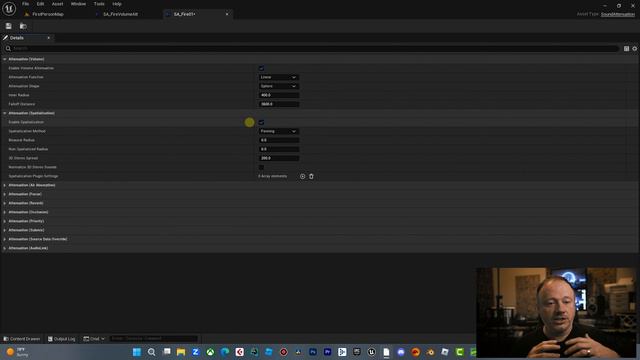Open Attenuation Function dropdown
Image resolution: width=640 pixels, height=360 pixels.
click(278, 77)
